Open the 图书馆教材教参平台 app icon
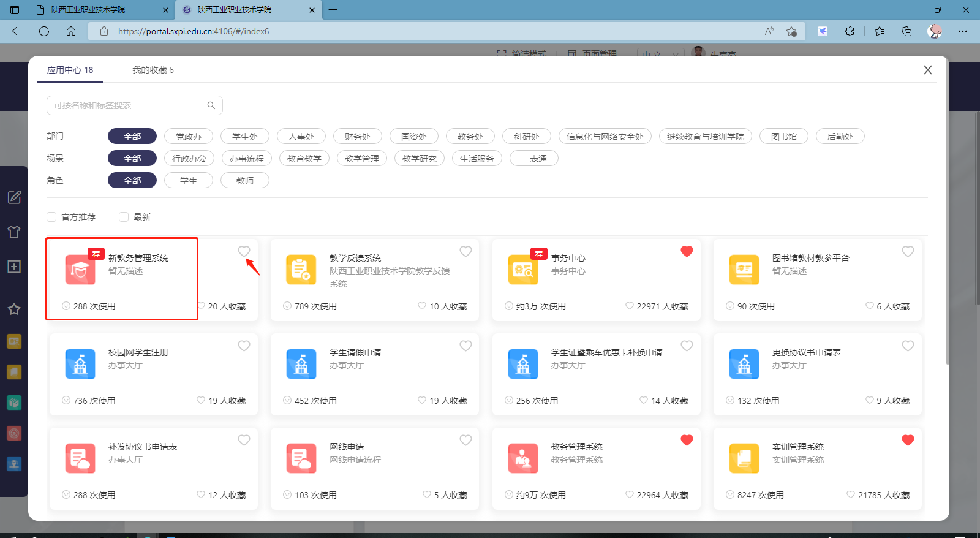The width and height of the screenshot is (980, 538). click(x=744, y=270)
